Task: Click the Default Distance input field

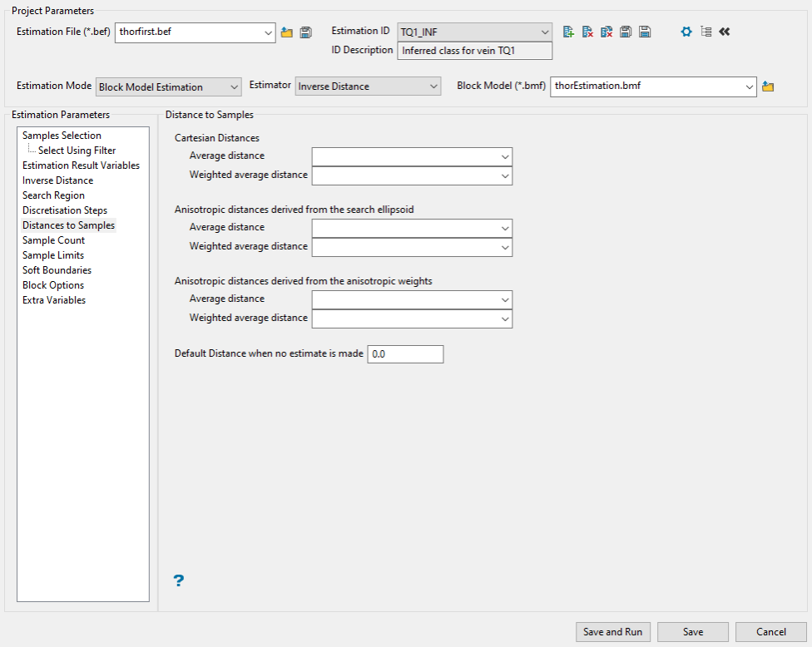Action: click(405, 354)
